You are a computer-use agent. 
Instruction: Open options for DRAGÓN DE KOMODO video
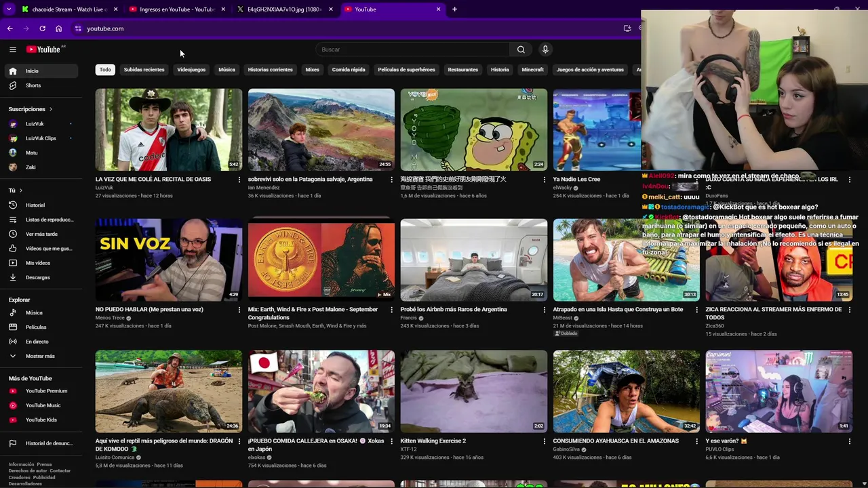(x=239, y=441)
